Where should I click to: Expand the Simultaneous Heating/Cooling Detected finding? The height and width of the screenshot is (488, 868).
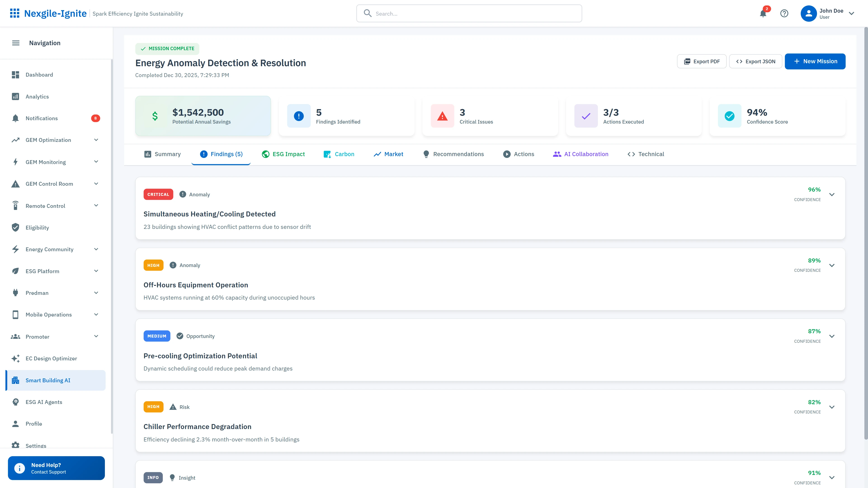[832, 195]
